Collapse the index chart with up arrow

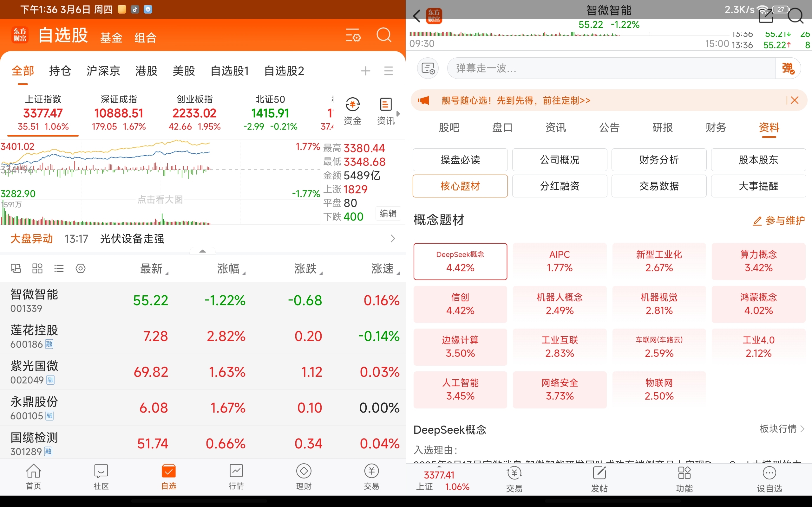click(x=203, y=251)
